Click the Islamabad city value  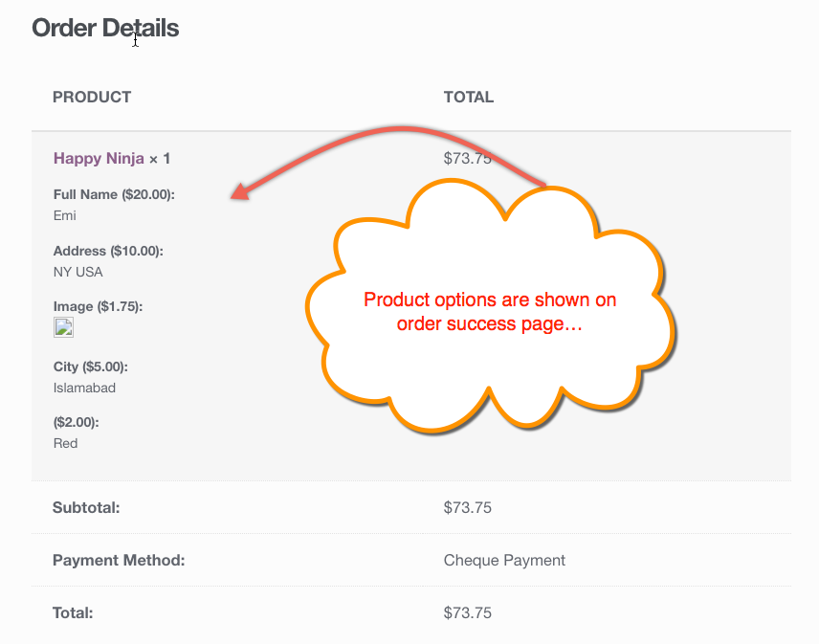click(x=84, y=389)
